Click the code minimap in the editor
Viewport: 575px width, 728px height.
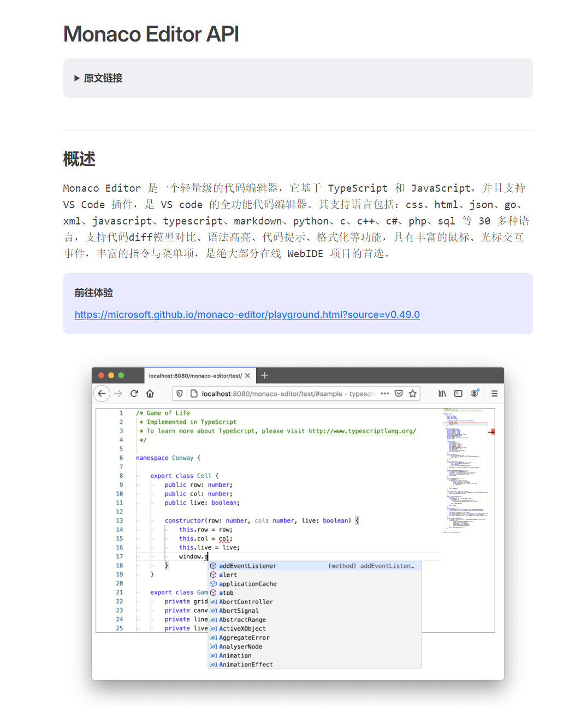click(x=465, y=470)
